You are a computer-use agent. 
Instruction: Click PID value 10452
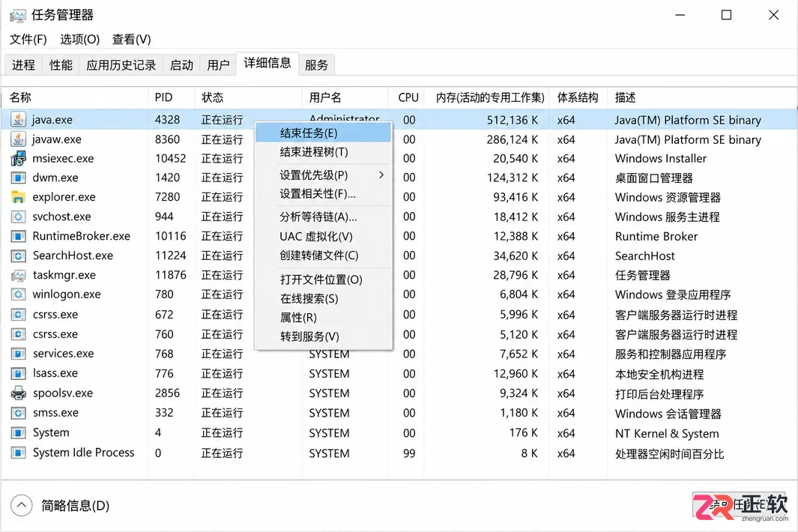(x=171, y=158)
